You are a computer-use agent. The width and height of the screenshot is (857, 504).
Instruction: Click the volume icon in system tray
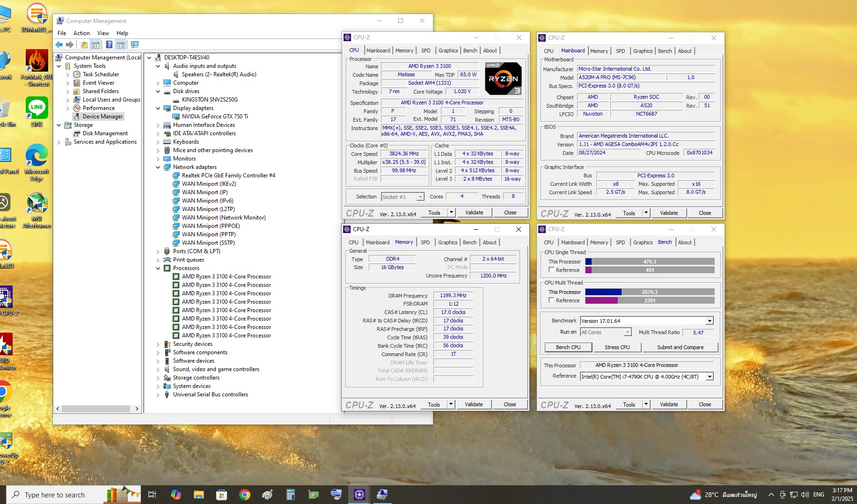805,495
